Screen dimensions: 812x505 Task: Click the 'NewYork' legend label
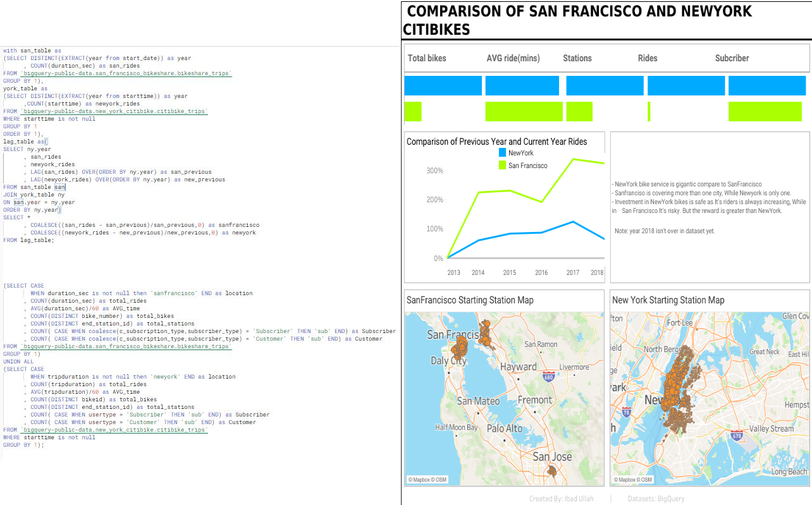click(521, 153)
